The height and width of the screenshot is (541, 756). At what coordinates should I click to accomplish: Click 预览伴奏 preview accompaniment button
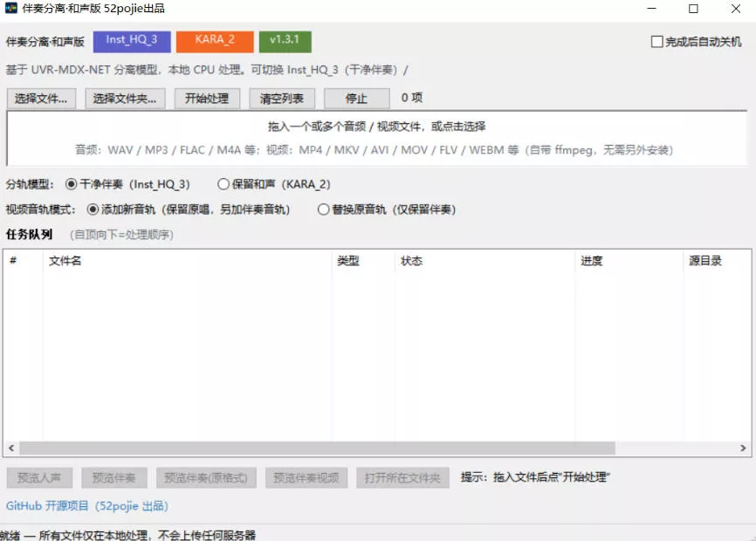pos(114,478)
